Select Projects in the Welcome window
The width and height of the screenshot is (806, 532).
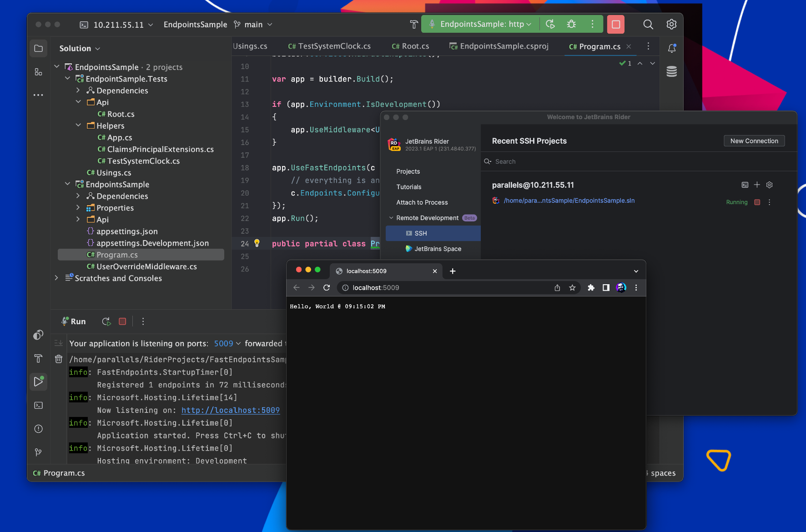point(408,171)
